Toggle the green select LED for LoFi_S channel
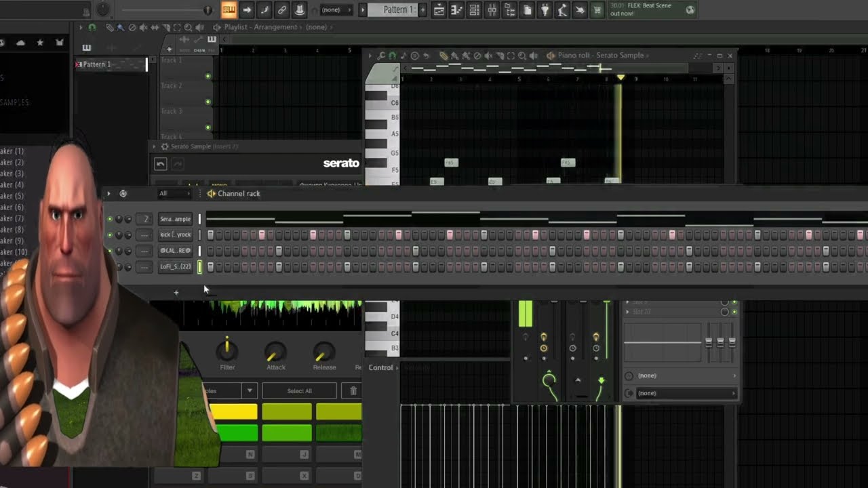The image size is (868, 488). click(x=199, y=267)
